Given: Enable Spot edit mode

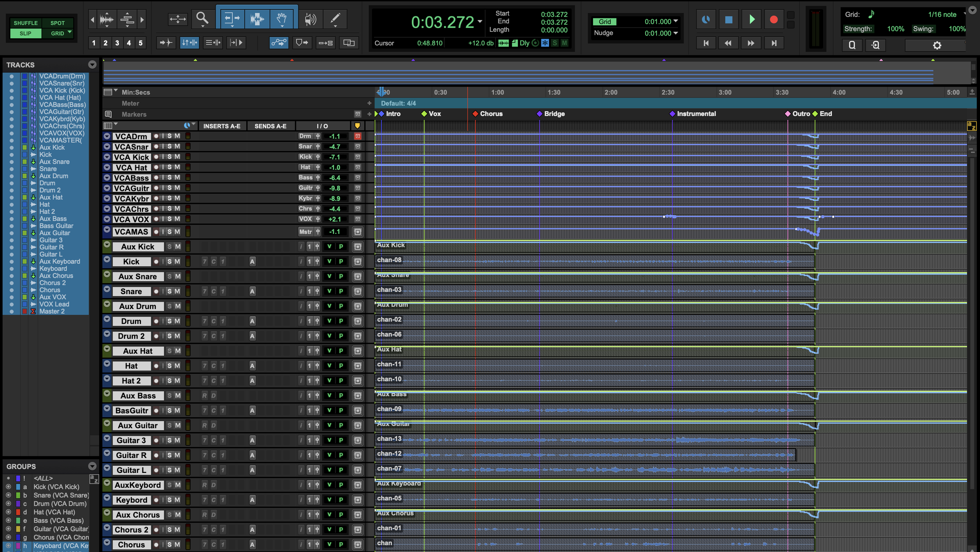Looking at the screenshot, I should (58, 23).
